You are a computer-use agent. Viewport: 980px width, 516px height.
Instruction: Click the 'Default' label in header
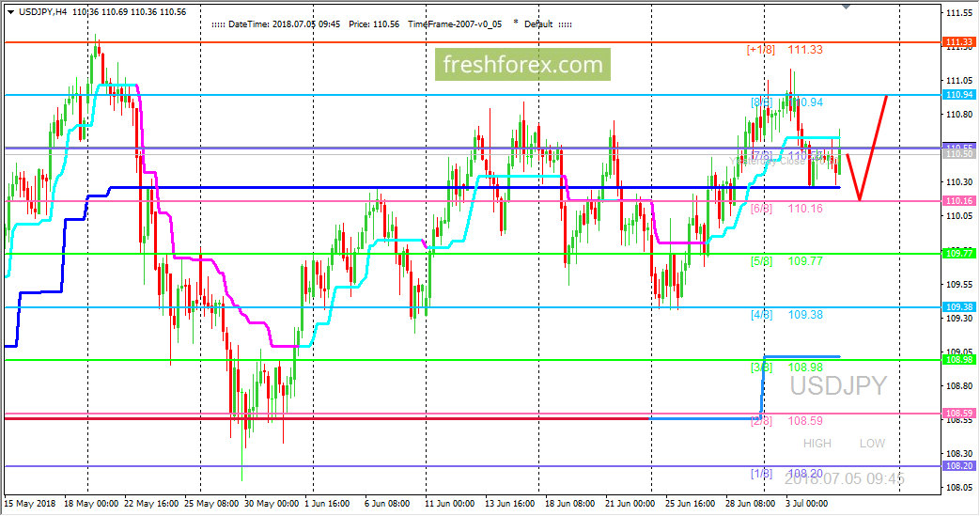[538, 24]
